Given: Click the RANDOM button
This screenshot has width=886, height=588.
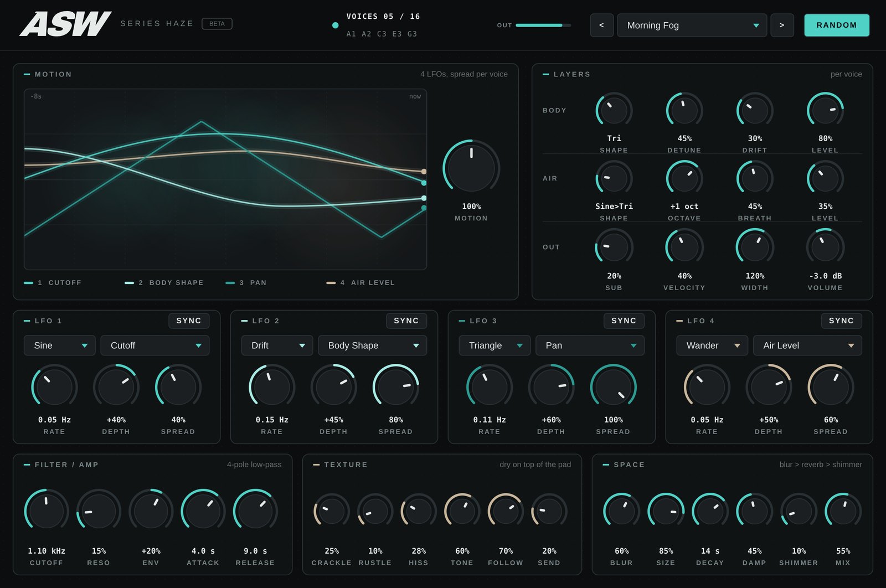Looking at the screenshot, I should pos(836,25).
